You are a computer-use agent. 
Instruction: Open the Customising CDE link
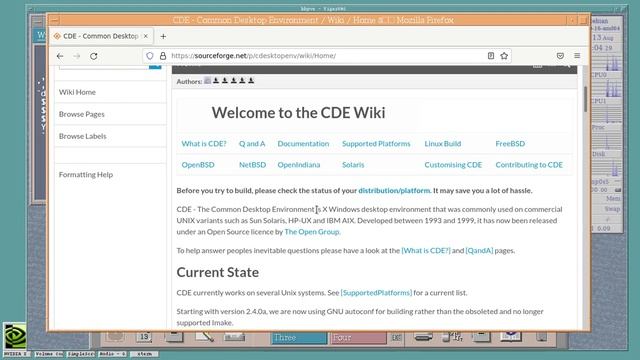coord(453,165)
